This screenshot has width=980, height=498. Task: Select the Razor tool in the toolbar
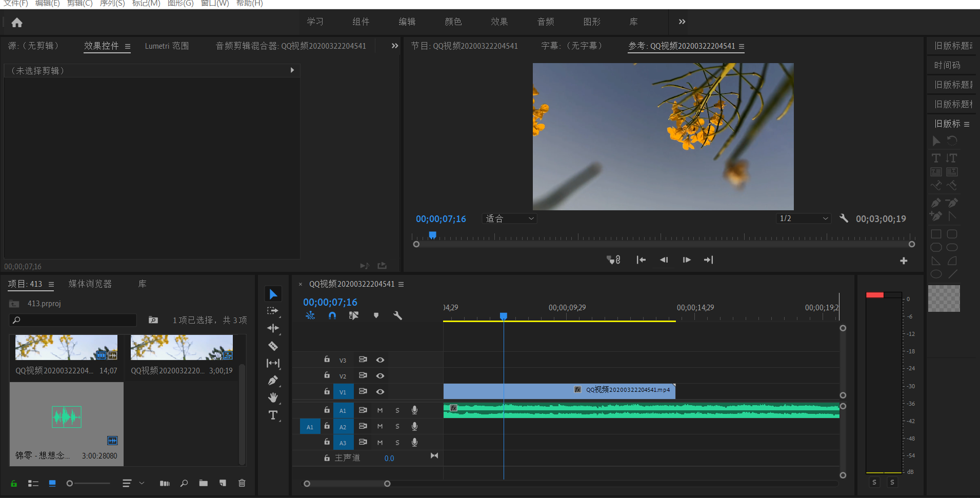click(273, 346)
